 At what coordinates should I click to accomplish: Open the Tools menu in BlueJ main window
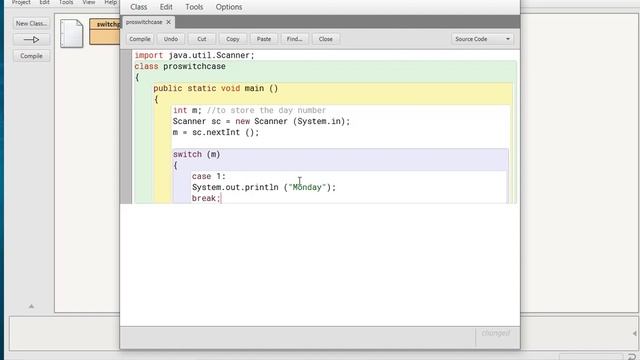66,2
